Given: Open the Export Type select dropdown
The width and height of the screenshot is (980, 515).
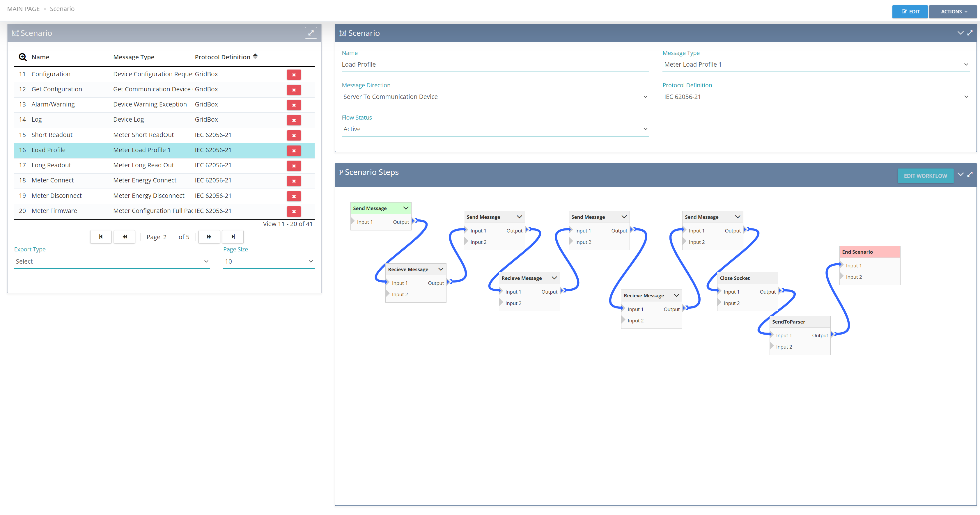Looking at the screenshot, I should click(x=112, y=261).
